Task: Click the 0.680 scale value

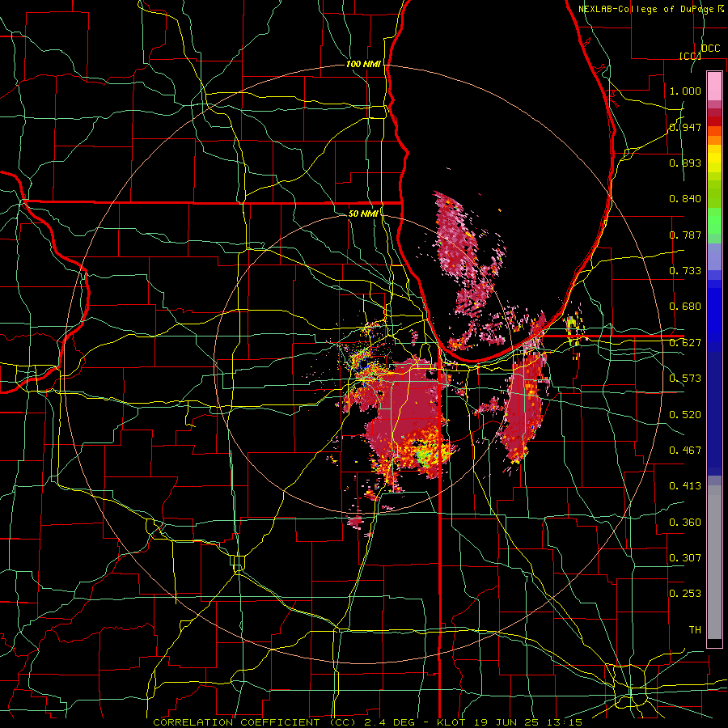Action: (x=685, y=307)
